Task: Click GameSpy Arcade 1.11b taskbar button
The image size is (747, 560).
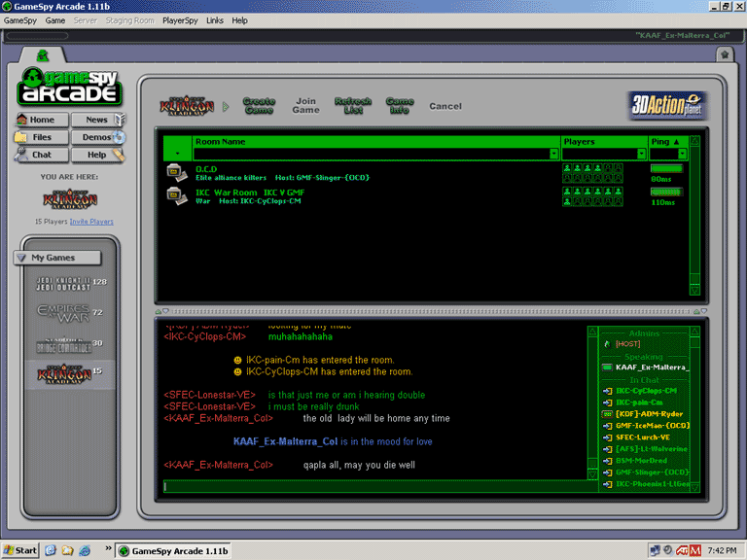Action: (x=173, y=551)
